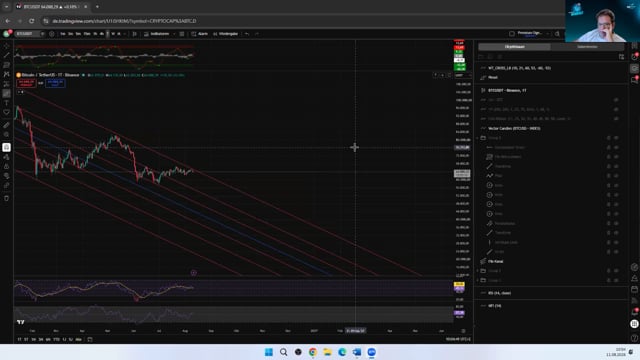Open the go-to-date calendar icon

(90, 339)
